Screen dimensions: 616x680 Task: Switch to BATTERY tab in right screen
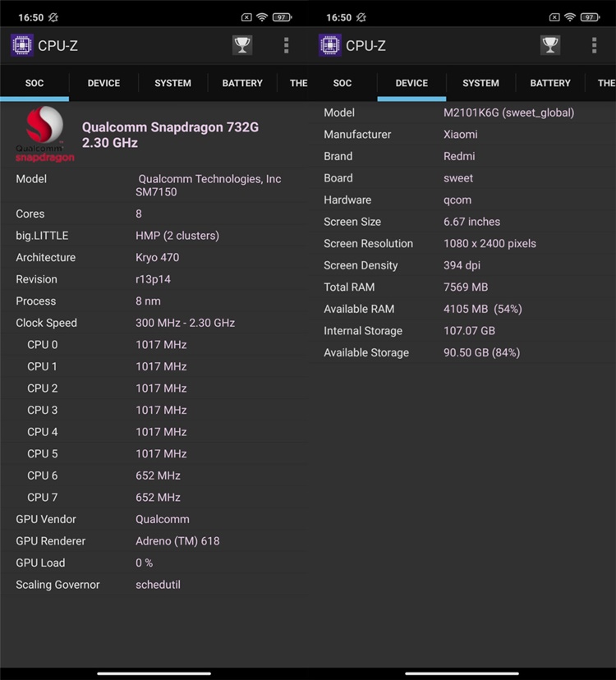[x=550, y=83]
